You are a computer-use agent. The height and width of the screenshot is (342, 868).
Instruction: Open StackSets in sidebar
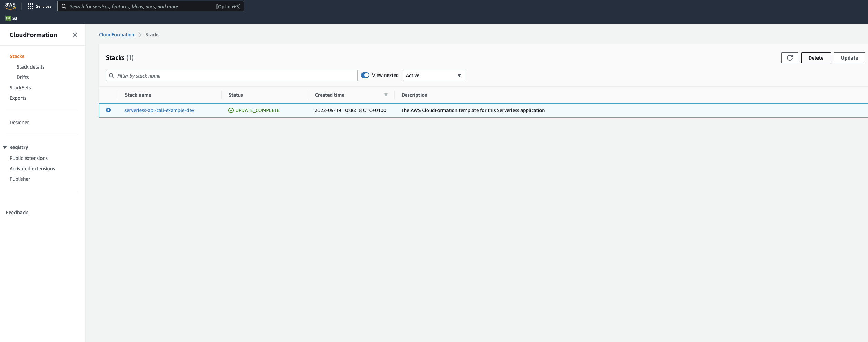coord(20,88)
